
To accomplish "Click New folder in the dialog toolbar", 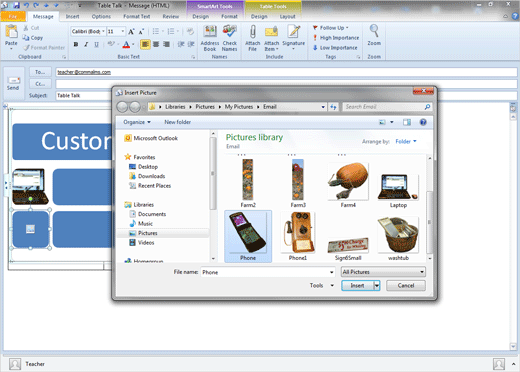I will pos(177,122).
